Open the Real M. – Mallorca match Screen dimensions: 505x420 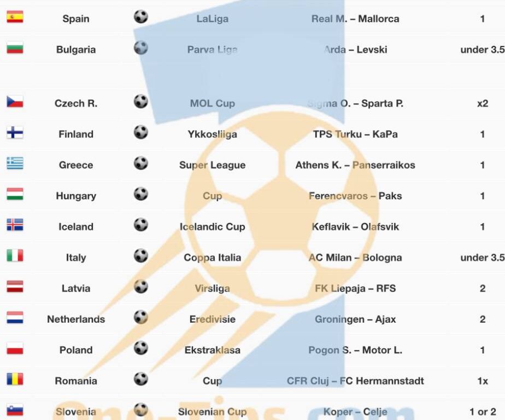(x=355, y=19)
